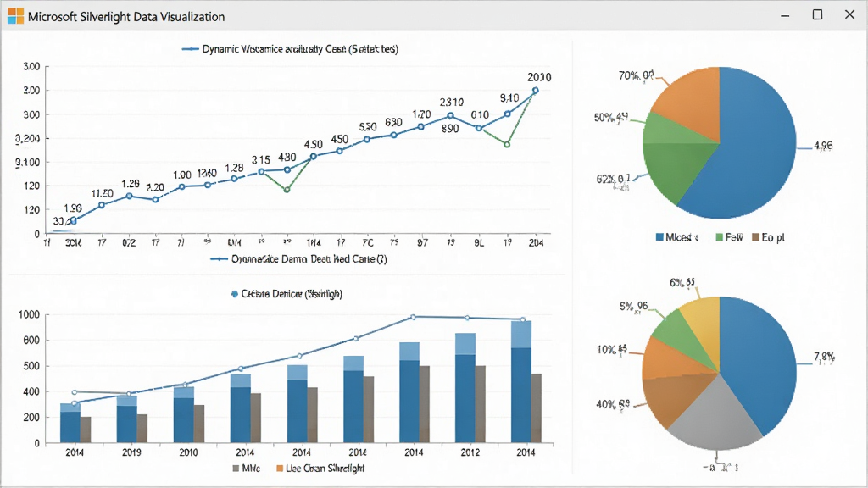Click the orange legend swatch under bar chart
Screen dimensions: 868x488
tap(280, 469)
